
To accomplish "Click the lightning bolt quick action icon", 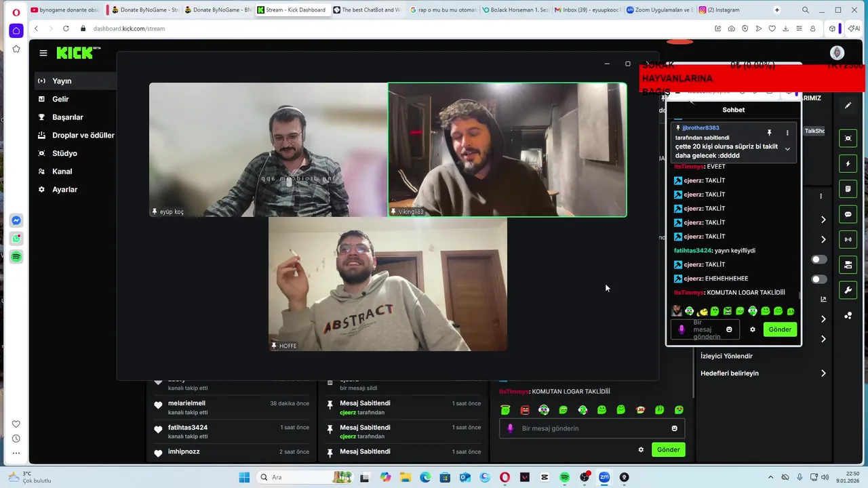I will (x=848, y=163).
